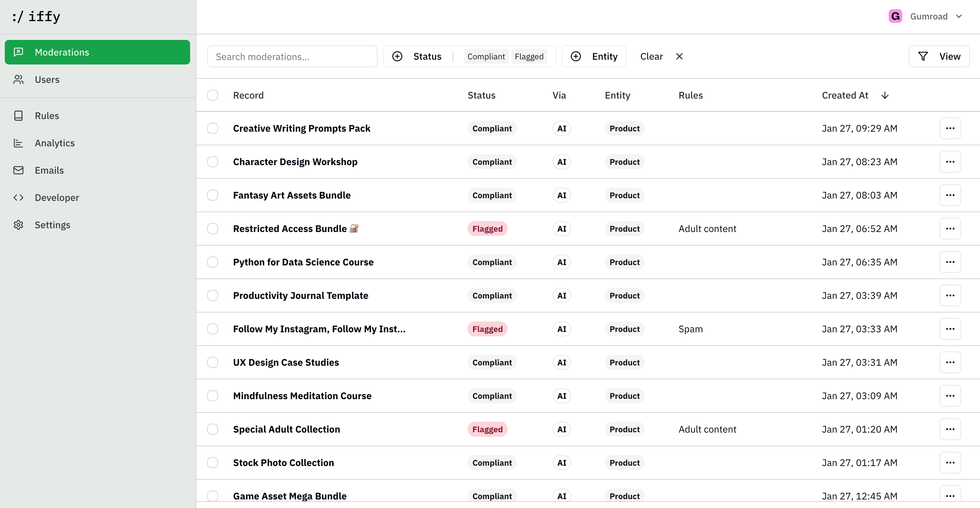This screenshot has width=980, height=508.
Task: Toggle the Created At sort direction arrow
Action: [x=885, y=96]
